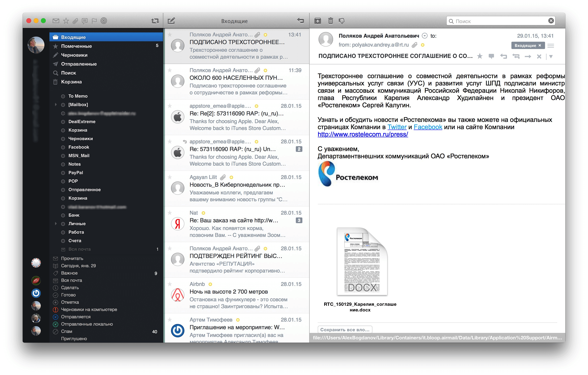Open the ПОДТВЕРЖДЕН РЕЙТИНГ message
The height and width of the screenshot is (375, 588).
(x=237, y=260)
